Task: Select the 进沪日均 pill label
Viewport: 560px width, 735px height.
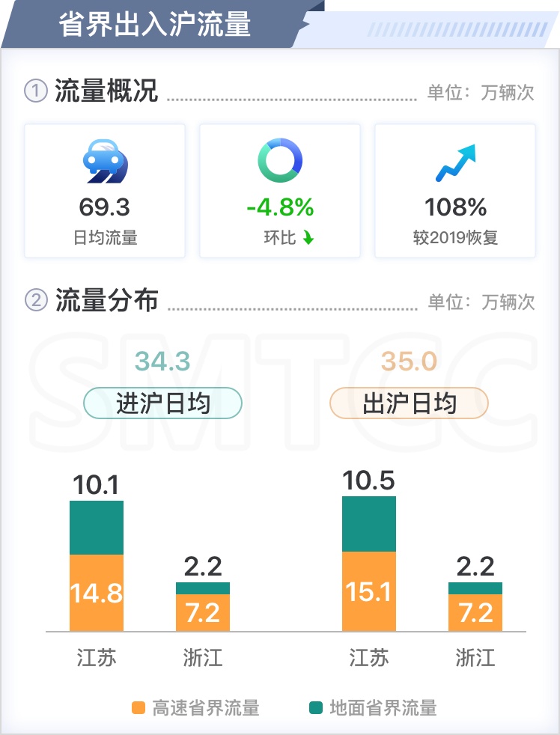Action: [162, 403]
